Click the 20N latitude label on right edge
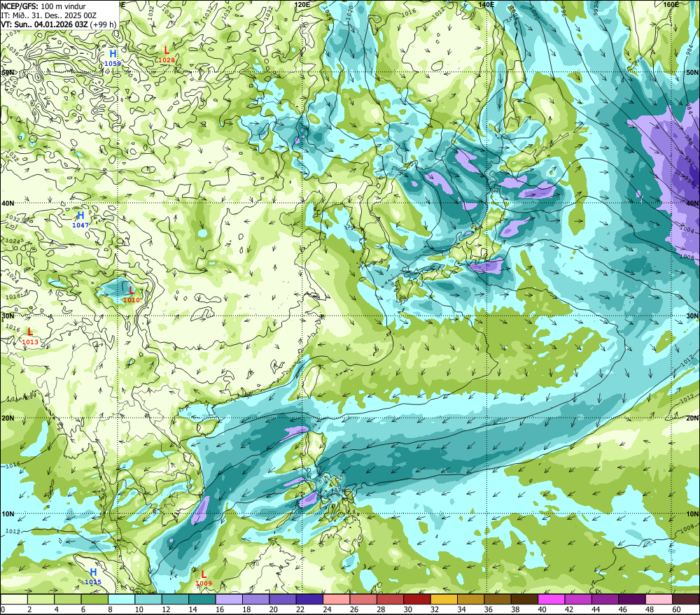 tap(692, 418)
